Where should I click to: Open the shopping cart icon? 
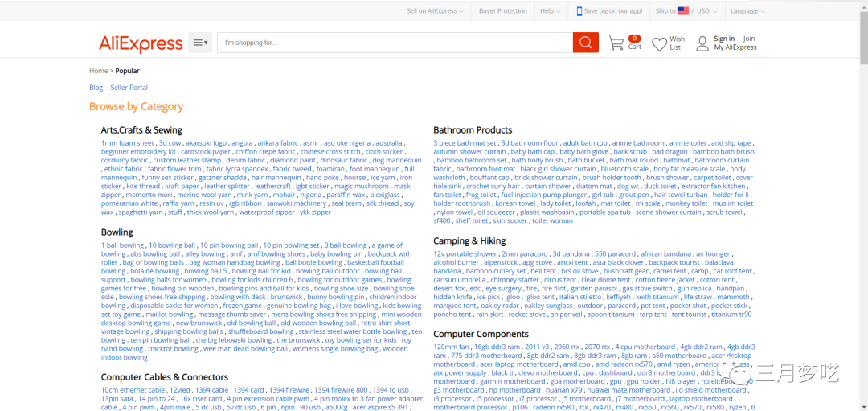tap(616, 43)
